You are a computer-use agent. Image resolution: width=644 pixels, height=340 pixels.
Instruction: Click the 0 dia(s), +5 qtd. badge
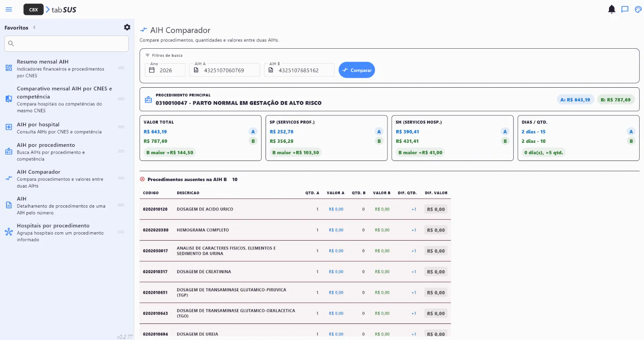[543, 152]
